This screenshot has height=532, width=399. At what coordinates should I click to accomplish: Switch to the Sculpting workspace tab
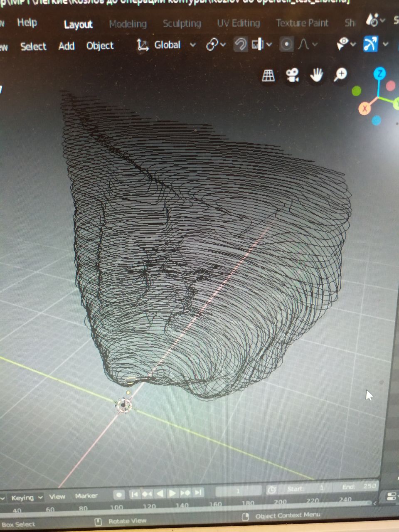click(x=182, y=23)
